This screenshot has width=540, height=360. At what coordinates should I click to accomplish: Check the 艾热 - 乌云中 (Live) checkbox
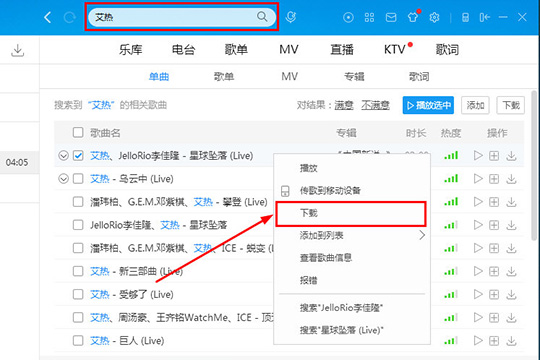(x=78, y=179)
